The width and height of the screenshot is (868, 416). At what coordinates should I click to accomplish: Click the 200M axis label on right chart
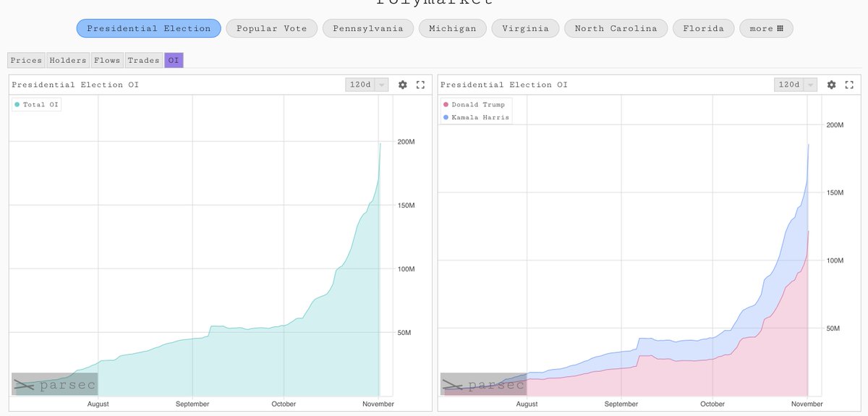pyautogui.click(x=835, y=124)
